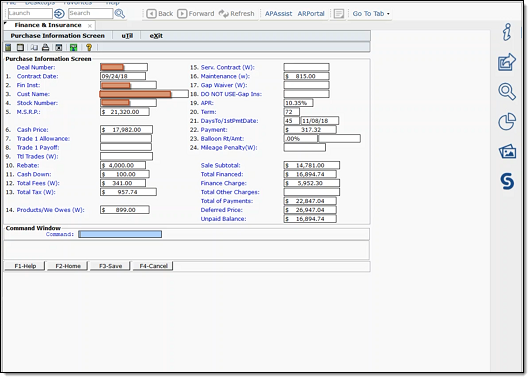Open the uTil menu
This screenshot has width=531, height=380.
127,36
